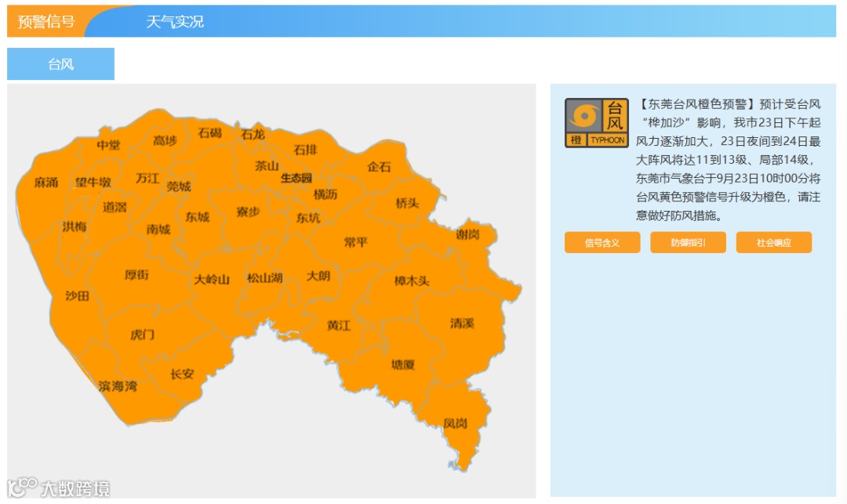Click the orange typhoon warning signal icon

pos(596,123)
